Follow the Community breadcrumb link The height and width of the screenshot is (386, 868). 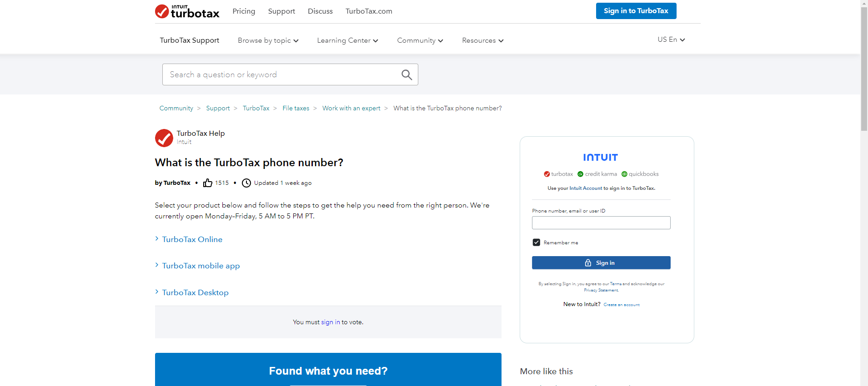176,108
